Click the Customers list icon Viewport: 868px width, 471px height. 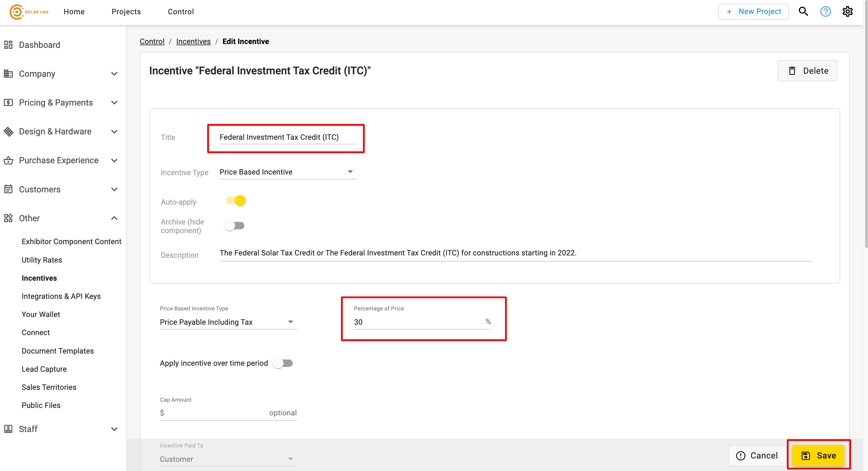[x=8, y=189]
